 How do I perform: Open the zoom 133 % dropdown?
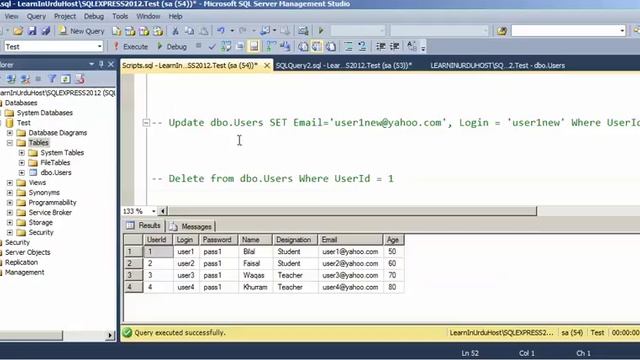click(153, 211)
